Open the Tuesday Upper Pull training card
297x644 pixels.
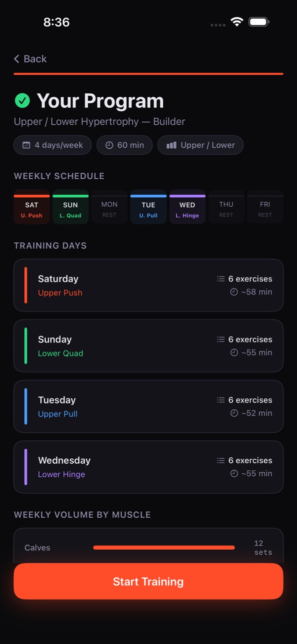click(x=148, y=406)
